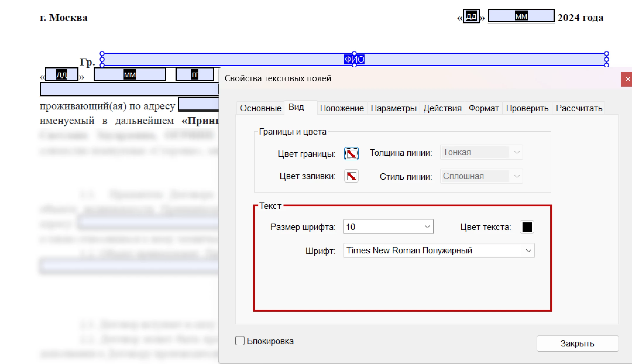Screen dimensions: 632x364
Task: Click the black text color swatch
Action: coord(527,227)
